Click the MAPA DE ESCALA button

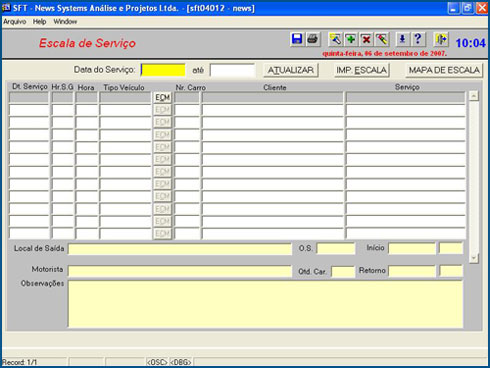point(444,70)
